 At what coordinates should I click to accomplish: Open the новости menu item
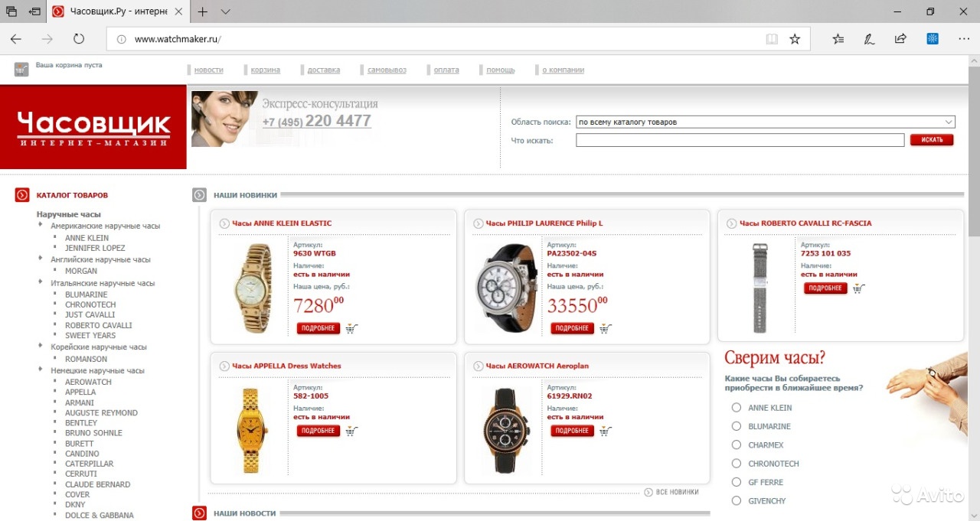(x=209, y=70)
